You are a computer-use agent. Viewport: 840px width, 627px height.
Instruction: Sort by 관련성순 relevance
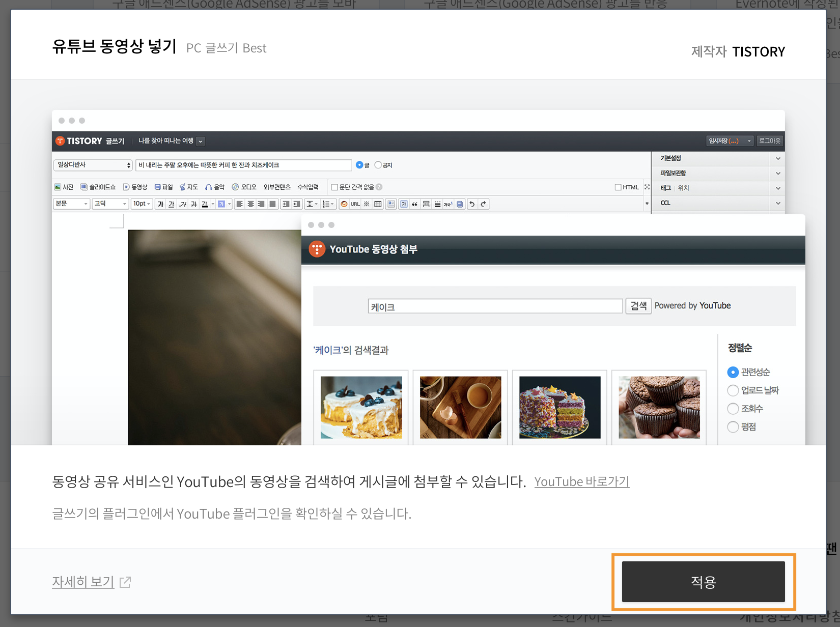[x=733, y=372]
